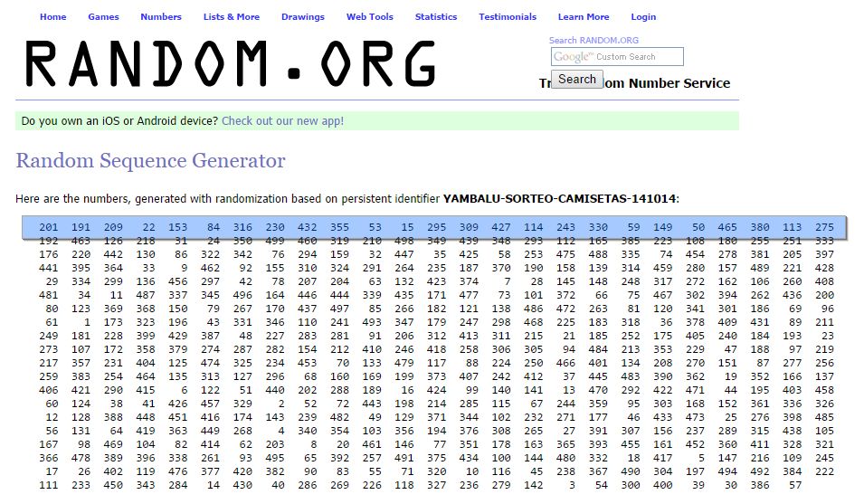Viewport: 864px width, 504px height.
Task: Open the Drawings menu
Action: click(303, 16)
